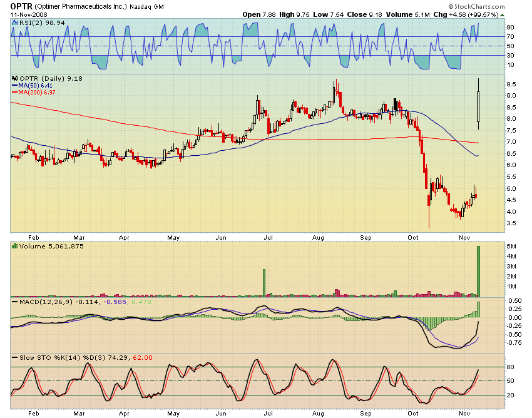Click the -0.75 MACD axis label
The width and height of the screenshot is (532, 418).
(514, 343)
